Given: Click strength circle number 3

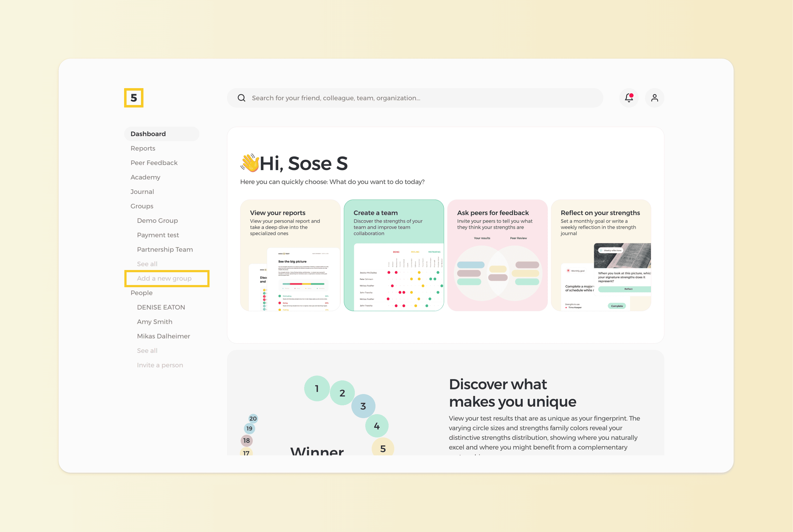Looking at the screenshot, I should point(363,406).
